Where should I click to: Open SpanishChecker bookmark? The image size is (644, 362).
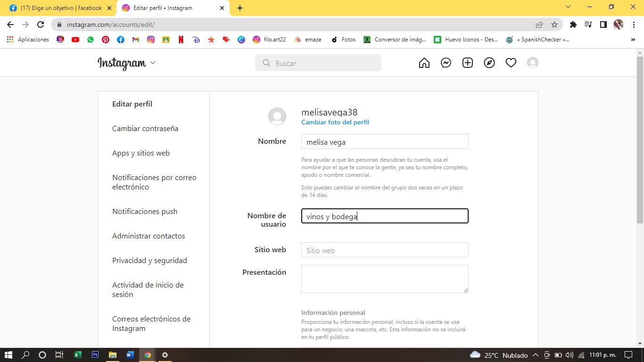537,40
